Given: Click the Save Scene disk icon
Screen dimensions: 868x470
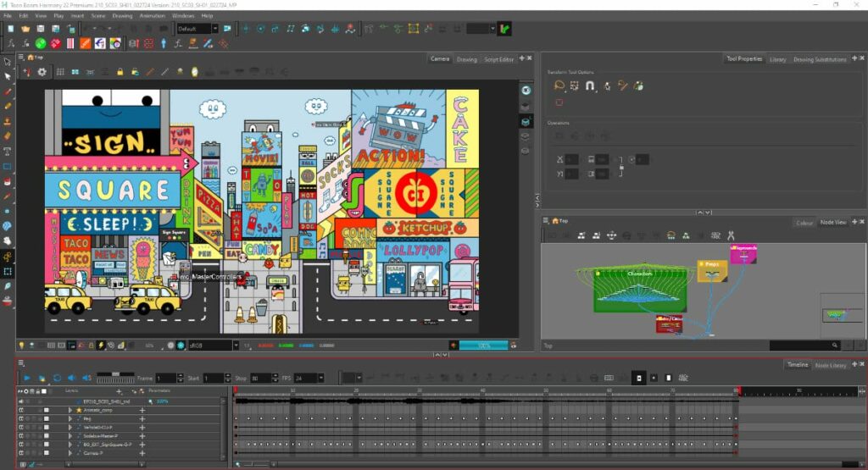Looking at the screenshot, I should [41, 29].
